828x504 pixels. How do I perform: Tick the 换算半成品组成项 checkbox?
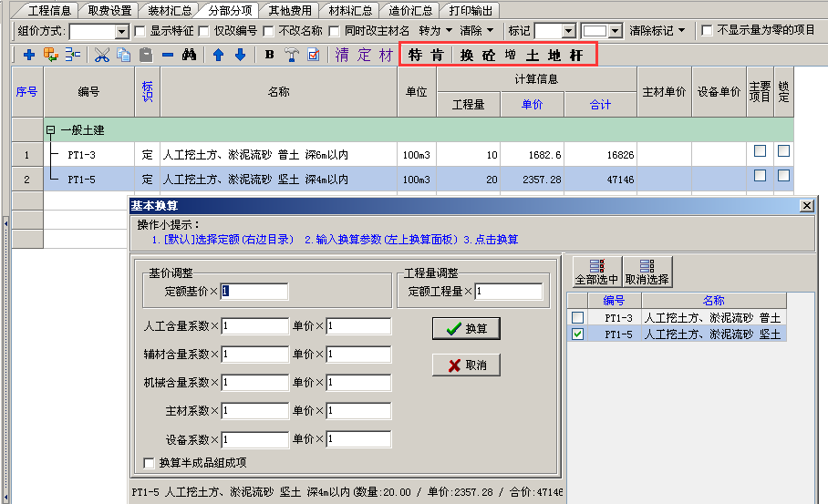(x=150, y=463)
